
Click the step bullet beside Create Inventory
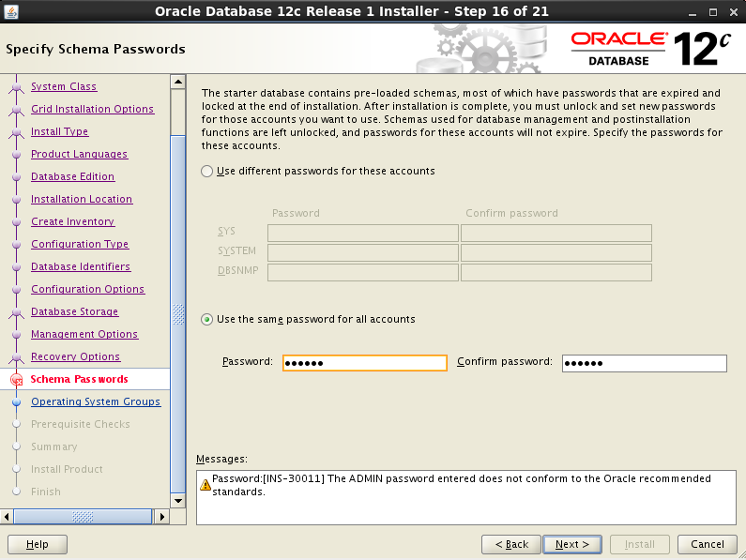pos(17,222)
